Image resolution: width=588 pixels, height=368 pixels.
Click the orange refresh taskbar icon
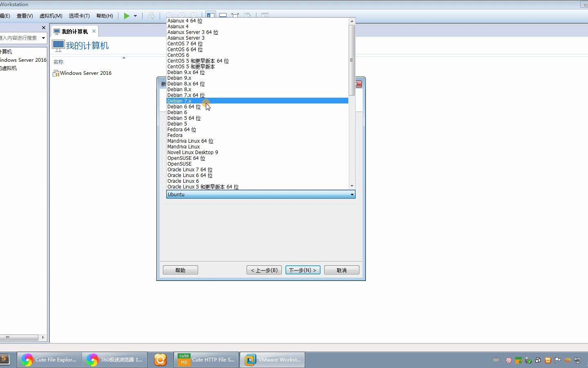point(160,360)
